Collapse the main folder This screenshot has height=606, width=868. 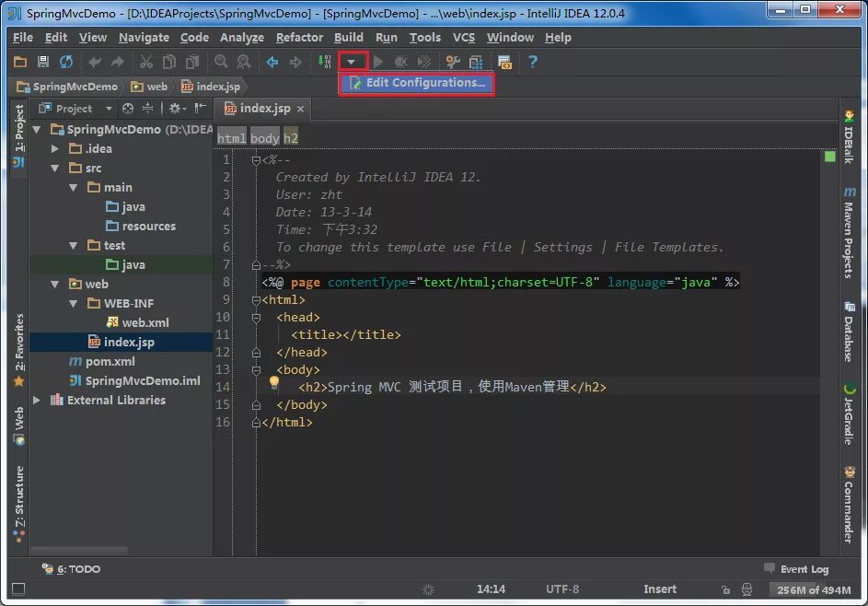click(x=73, y=188)
